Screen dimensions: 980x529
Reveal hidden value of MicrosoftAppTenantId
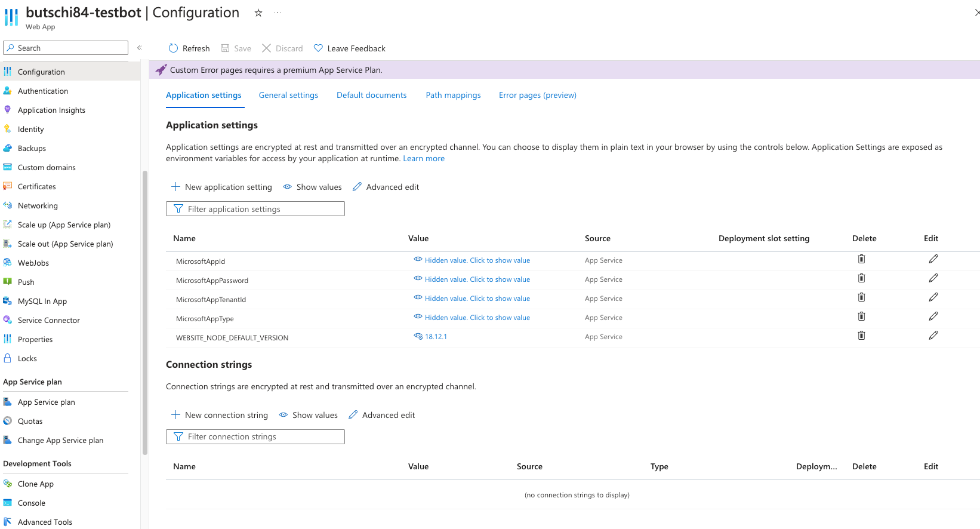click(471, 299)
